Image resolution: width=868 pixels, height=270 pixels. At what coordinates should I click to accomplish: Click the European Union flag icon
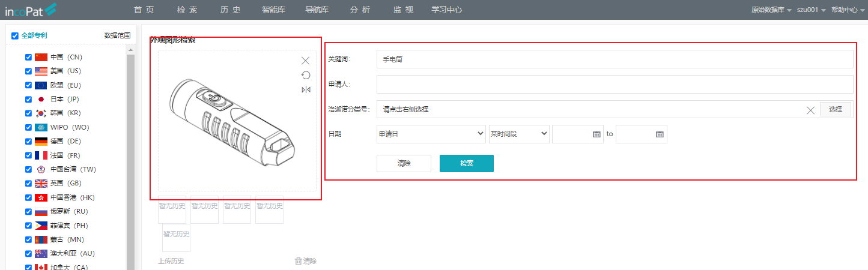(x=41, y=85)
